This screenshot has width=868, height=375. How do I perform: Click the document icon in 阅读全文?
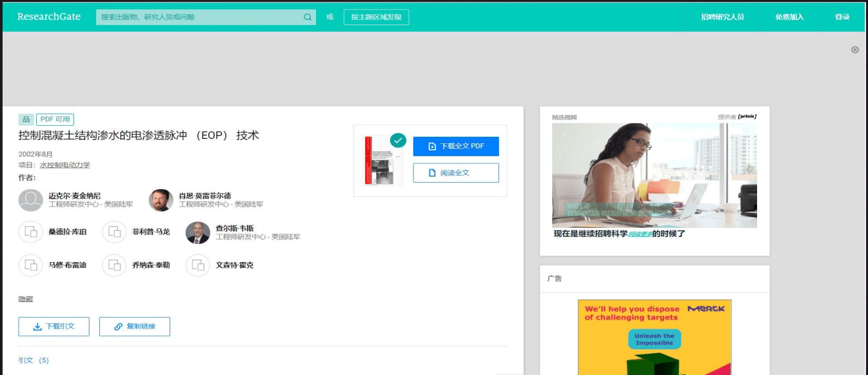pos(432,173)
